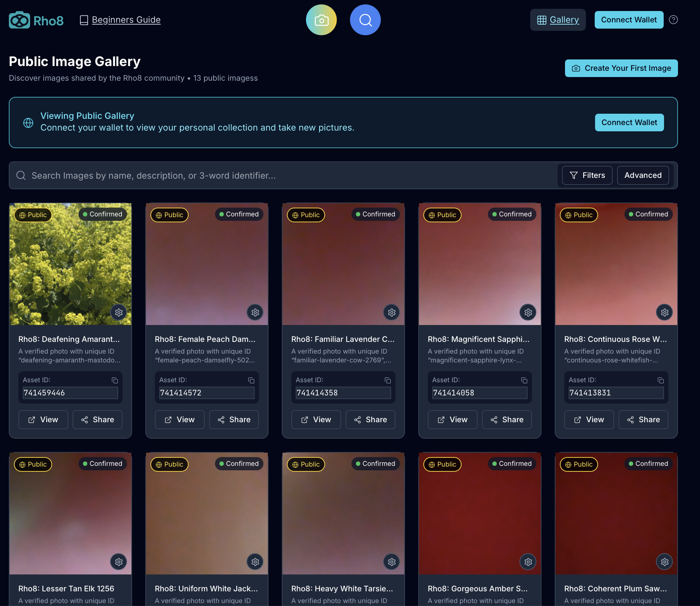Click Create Your First Image button
The height and width of the screenshot is (606, 700).
click(x=621, y=68)
